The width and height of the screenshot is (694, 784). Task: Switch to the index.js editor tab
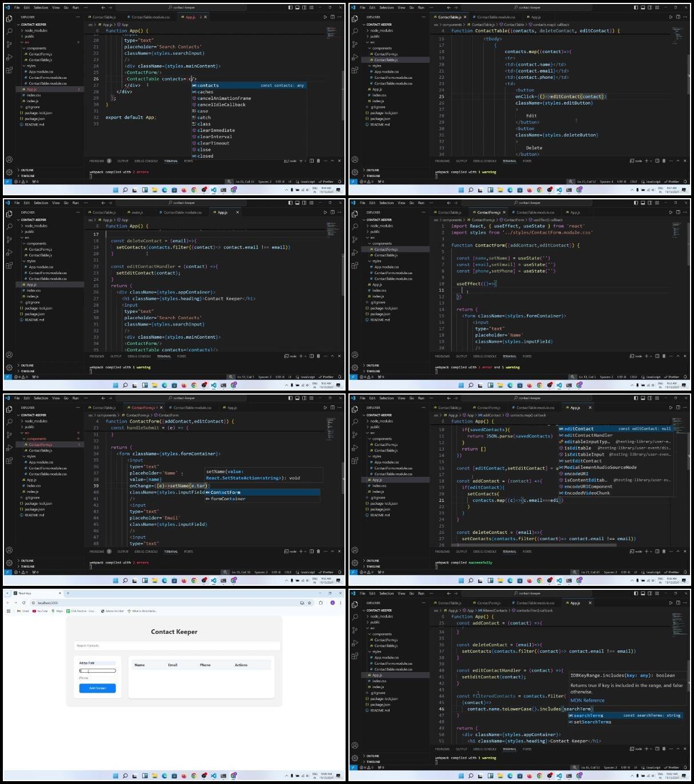pyautogui.click(x=137, y=212)
